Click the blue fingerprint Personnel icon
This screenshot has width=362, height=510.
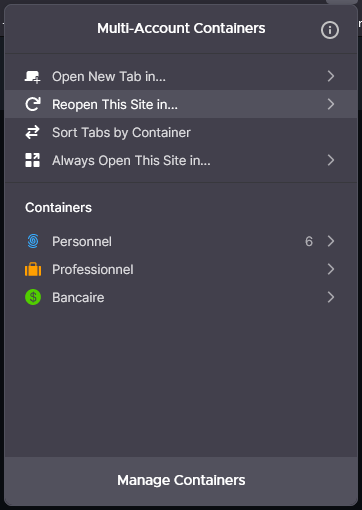point(33,241)
